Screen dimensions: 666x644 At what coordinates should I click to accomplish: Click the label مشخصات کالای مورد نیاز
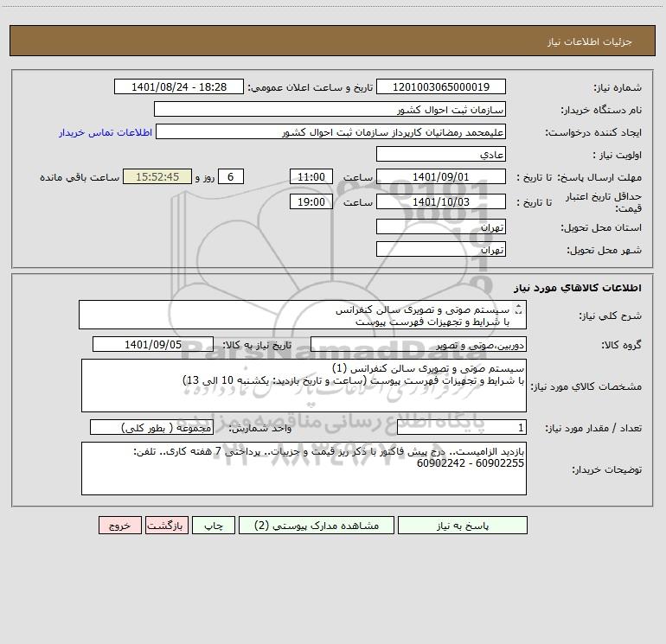586,386
